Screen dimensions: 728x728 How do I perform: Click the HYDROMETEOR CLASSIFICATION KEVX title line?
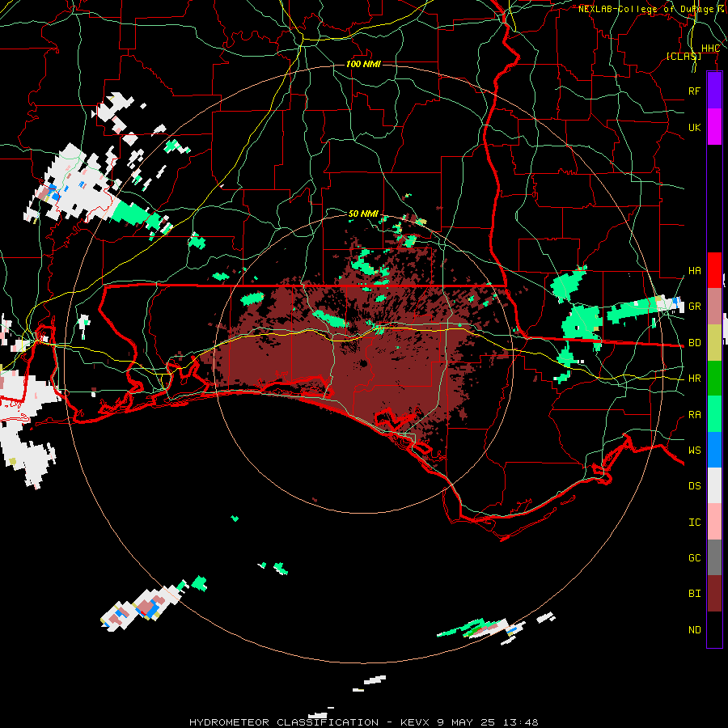363,722
